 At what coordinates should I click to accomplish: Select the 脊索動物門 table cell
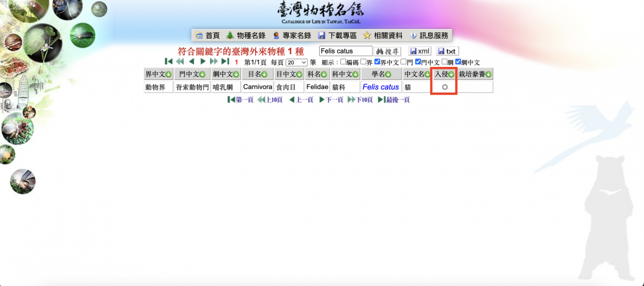pyautogui.click(x=192, y=87)
